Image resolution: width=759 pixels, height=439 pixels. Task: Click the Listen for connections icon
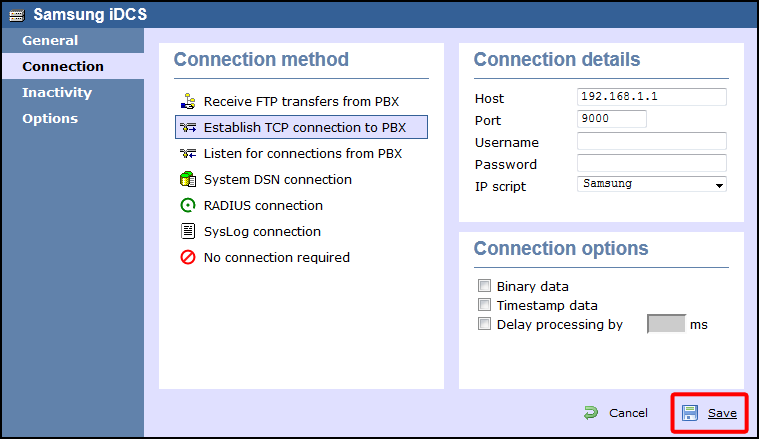pyautogui.click(x=187, y=153)
